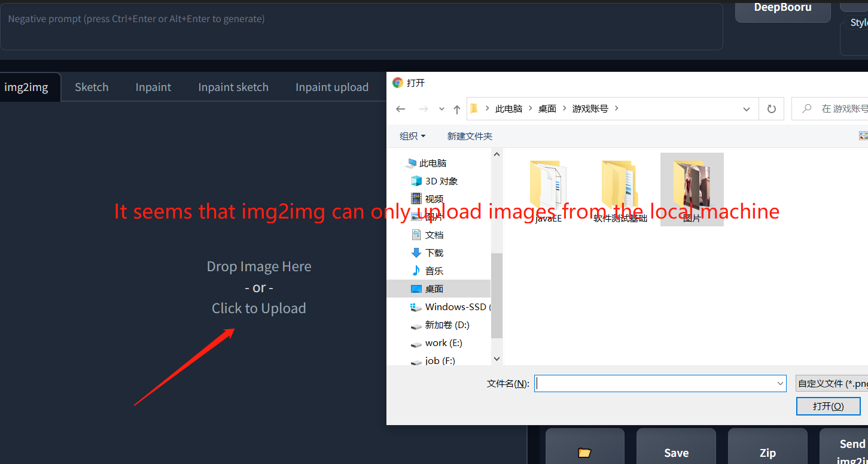Open the 组织 dropdown menu

[x=412, y=136]
